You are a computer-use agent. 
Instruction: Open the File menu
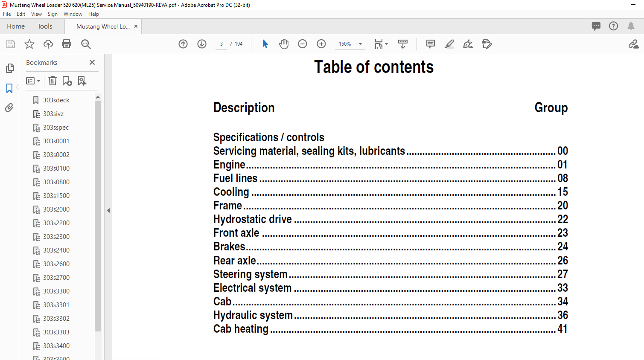(7, 14)
